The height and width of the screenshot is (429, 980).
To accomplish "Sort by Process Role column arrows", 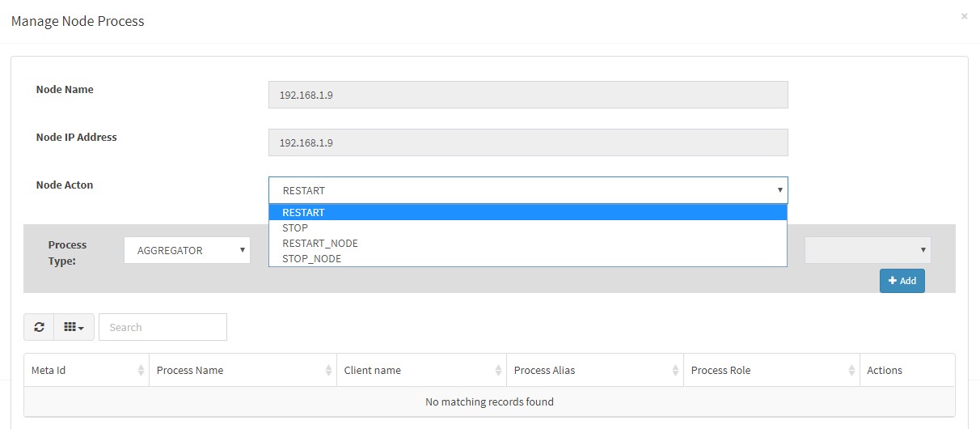I will tap(851, 370).
